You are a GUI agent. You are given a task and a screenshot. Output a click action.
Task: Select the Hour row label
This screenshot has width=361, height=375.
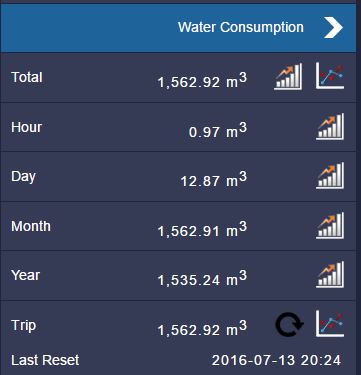click(x=26, y=127)
